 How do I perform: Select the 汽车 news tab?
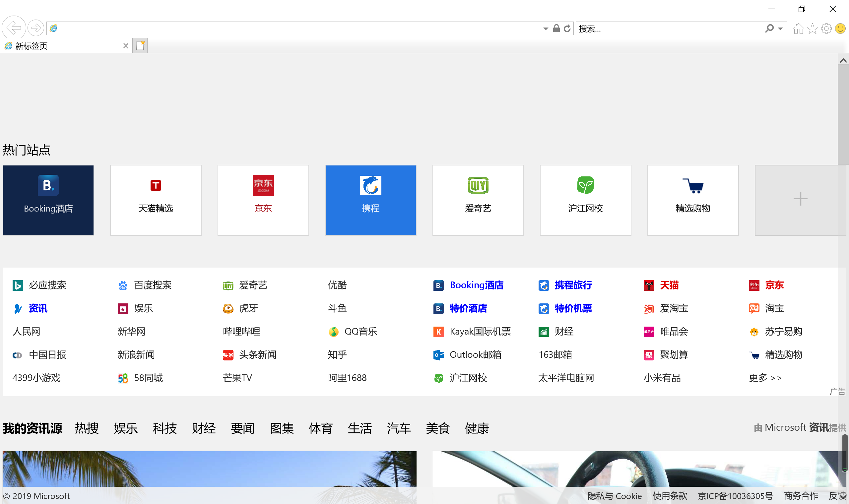pos(399,429)
